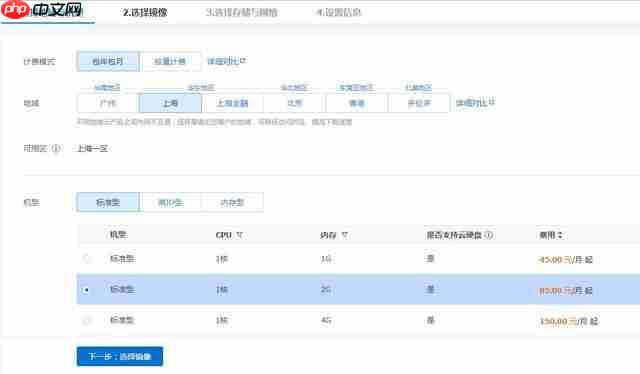Go to step 3.选择存储与网络

click(x=242, y=12)
